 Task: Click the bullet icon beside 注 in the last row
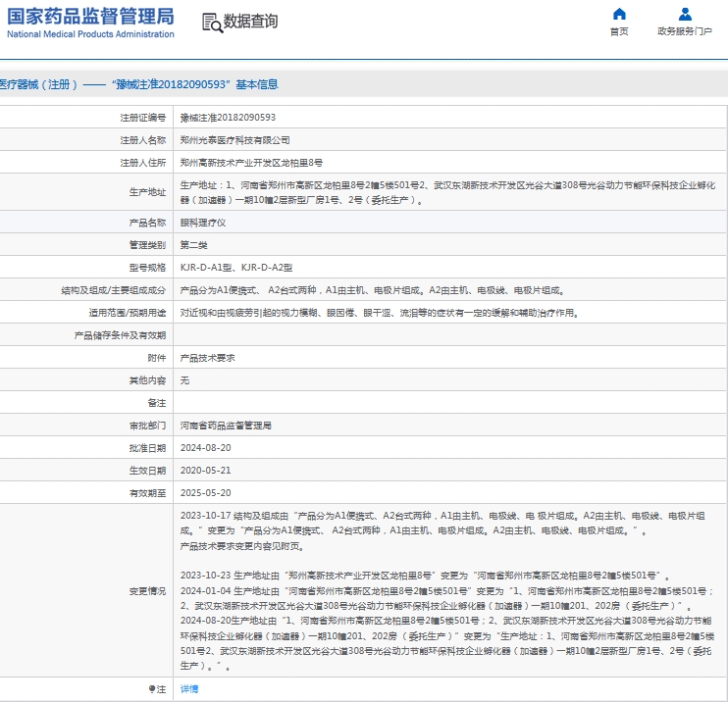151,689
